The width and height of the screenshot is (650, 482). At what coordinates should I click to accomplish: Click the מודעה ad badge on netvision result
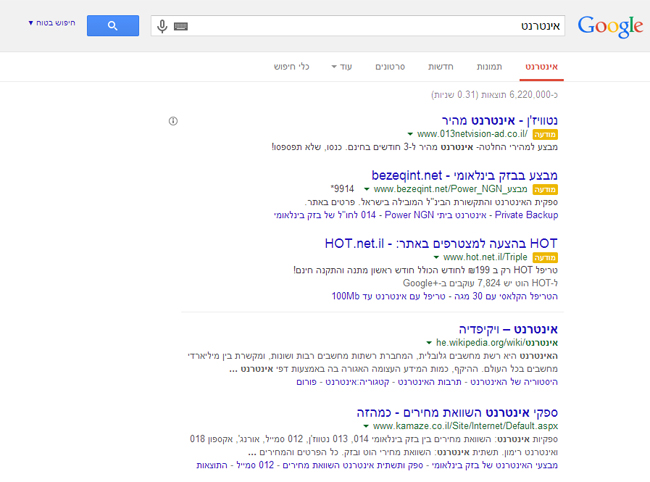point(545,134)
